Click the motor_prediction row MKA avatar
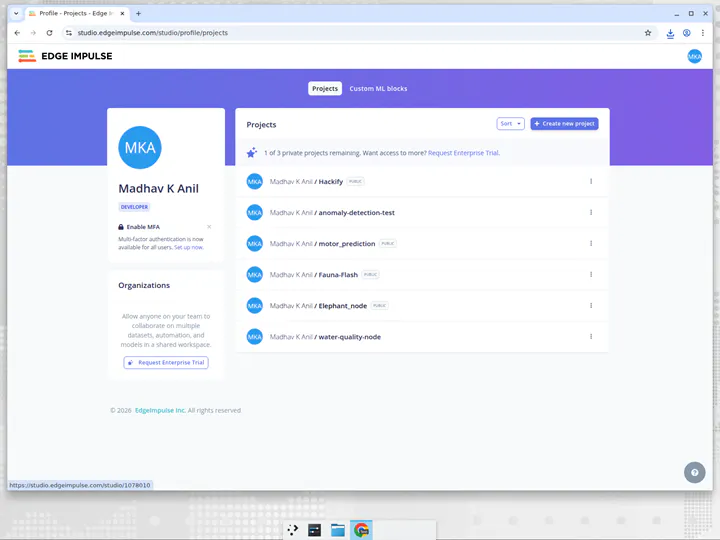This screenshot has width=720, height=540. click(254, 243)
